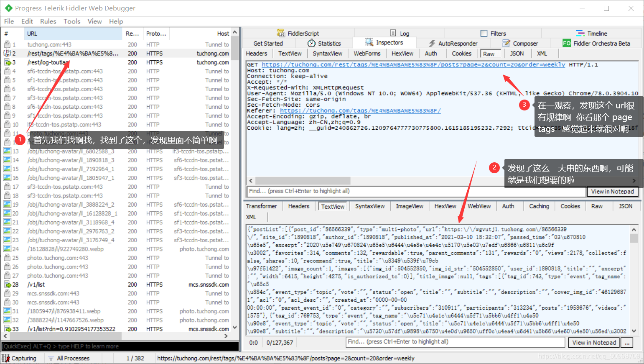
Task: Select session 2 /rest/tags row
Action: pyautogui.click(x=117, y=54)
